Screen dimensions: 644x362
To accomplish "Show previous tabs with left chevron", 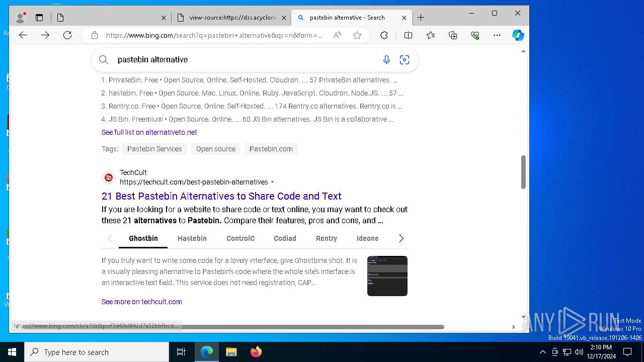I will pyautogui.click(x=110, y=238).
